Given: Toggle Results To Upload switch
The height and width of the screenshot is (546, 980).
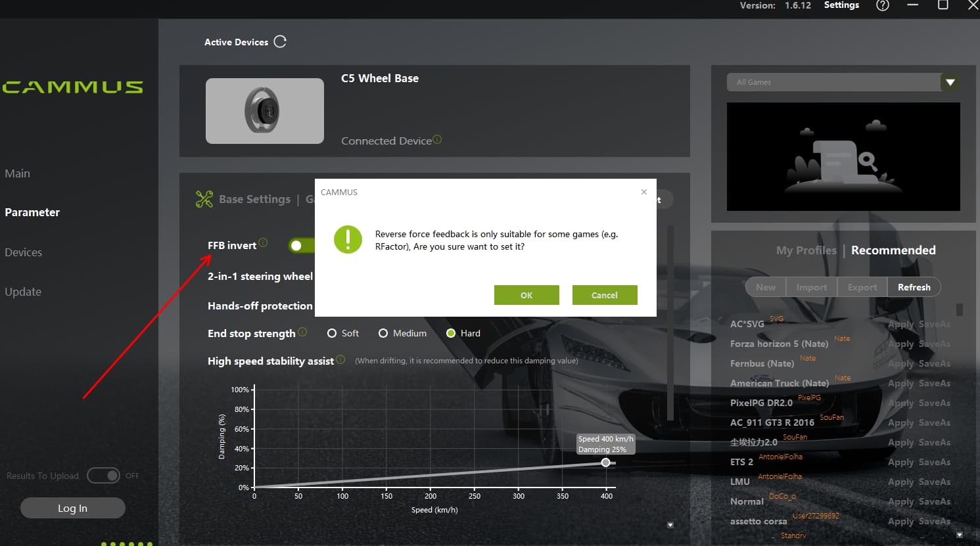Looking at the screenshot, I should click(x=104, y=475).
